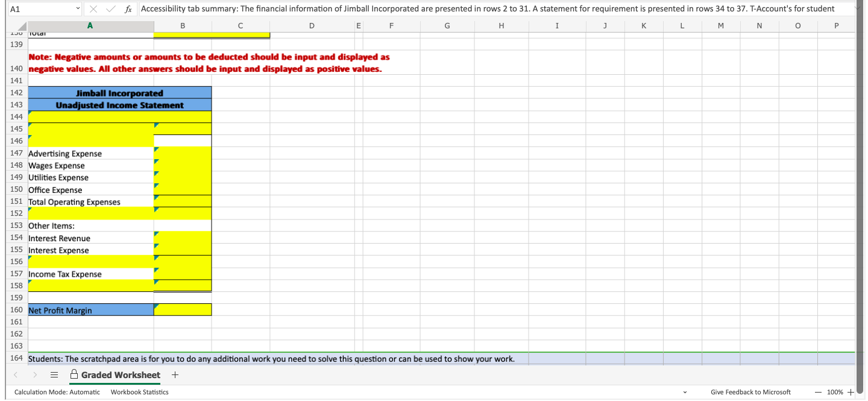The width and height of the screenshot is (868, 401).
Task: Select the Net Profit Margin cell
Action: click(90, 309)
